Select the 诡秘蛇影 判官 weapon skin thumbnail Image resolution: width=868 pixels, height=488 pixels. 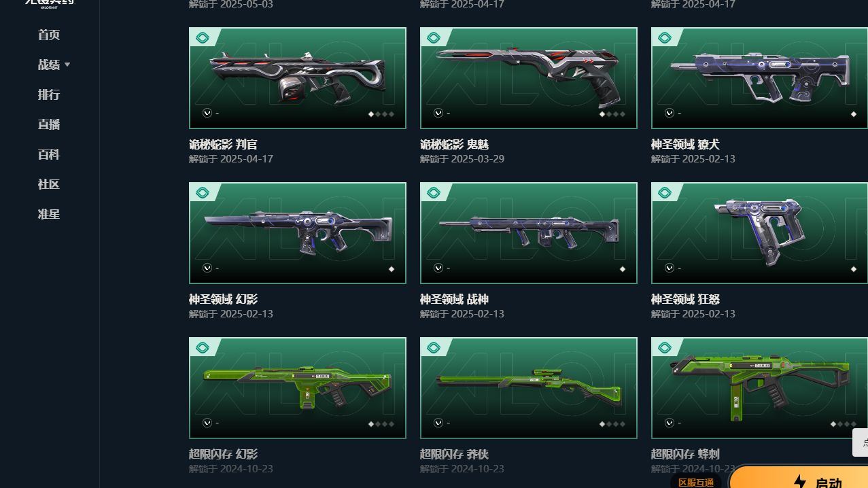298,78
